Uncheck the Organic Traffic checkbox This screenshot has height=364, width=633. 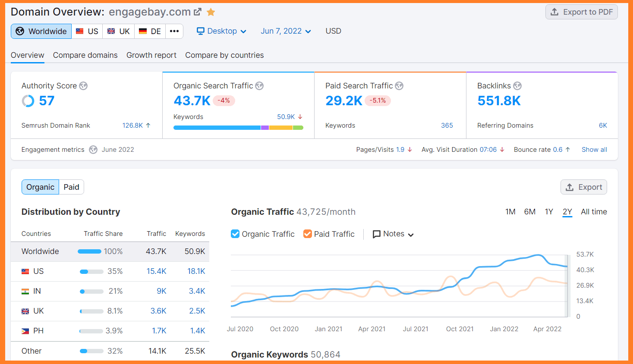(x=235, y=234)
